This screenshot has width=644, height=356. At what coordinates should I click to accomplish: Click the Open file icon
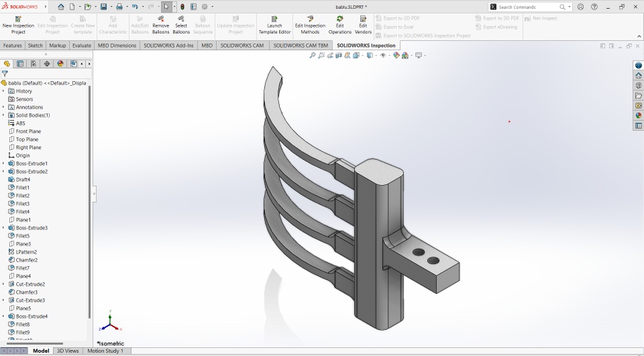pos(87,7)
